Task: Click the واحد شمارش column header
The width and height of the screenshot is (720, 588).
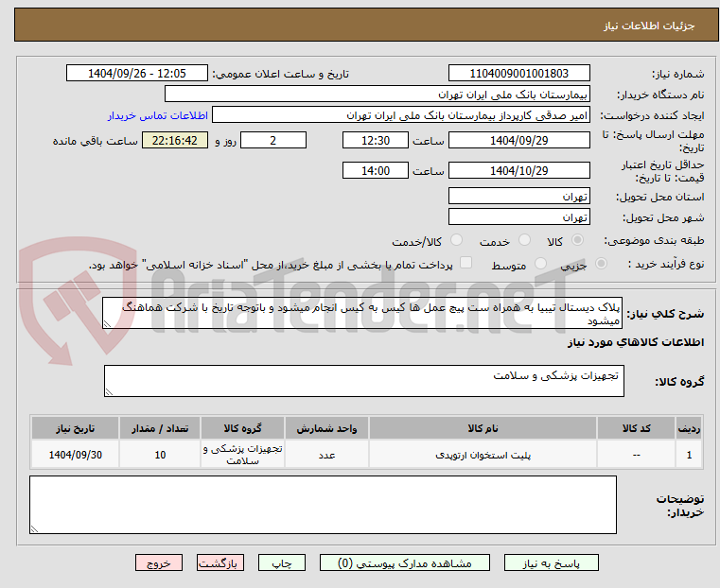Action: (326, 428)
